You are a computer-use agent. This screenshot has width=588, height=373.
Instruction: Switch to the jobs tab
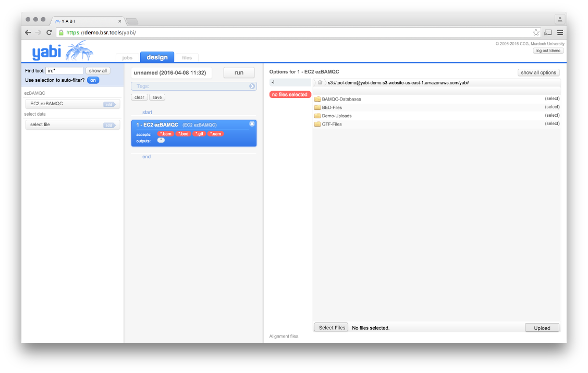click(x=127, y=58)
